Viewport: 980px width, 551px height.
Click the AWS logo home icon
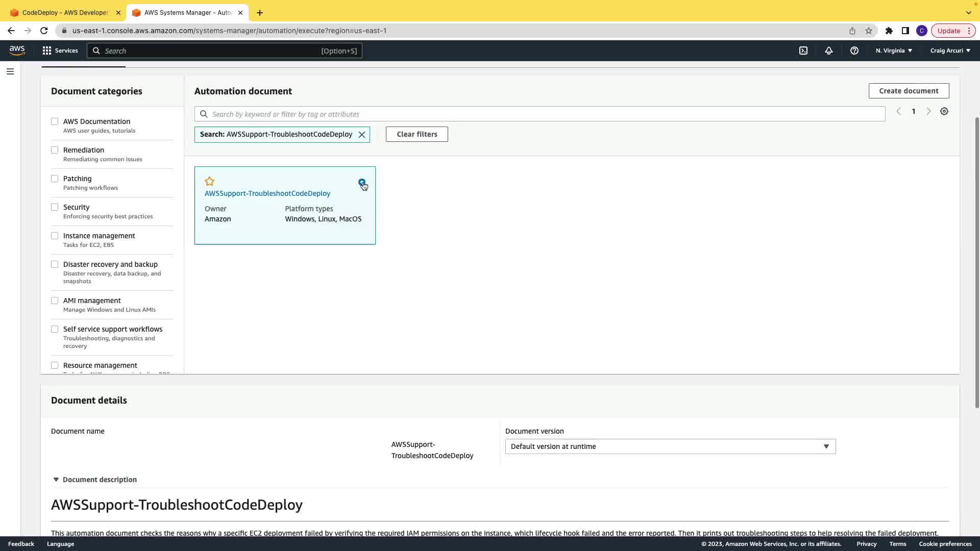[x=17, y=50]
